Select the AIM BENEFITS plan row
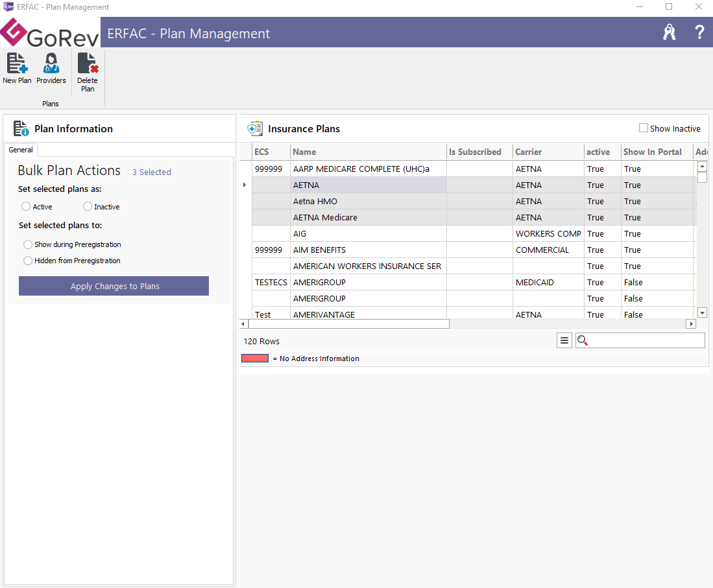This screenshot has height=588, width=713. 474,250
